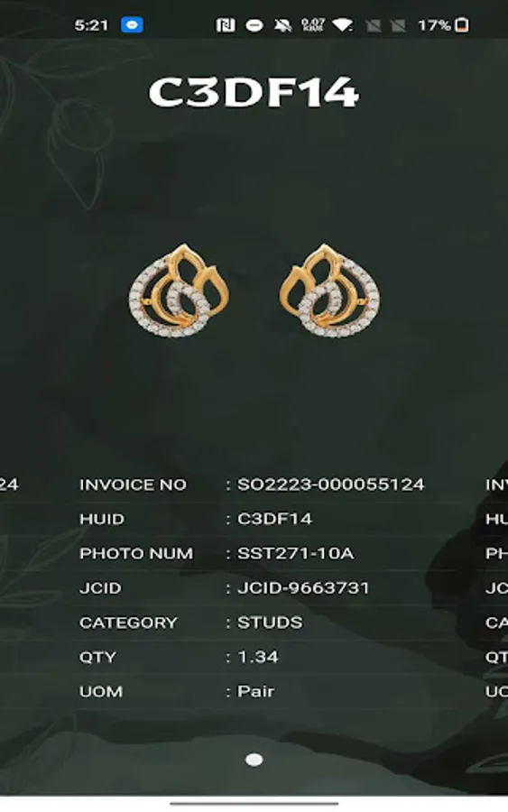Tap the battery icon showing 17%
The height and width of the screenshot is (812, 508).
(x=462, y=25)
